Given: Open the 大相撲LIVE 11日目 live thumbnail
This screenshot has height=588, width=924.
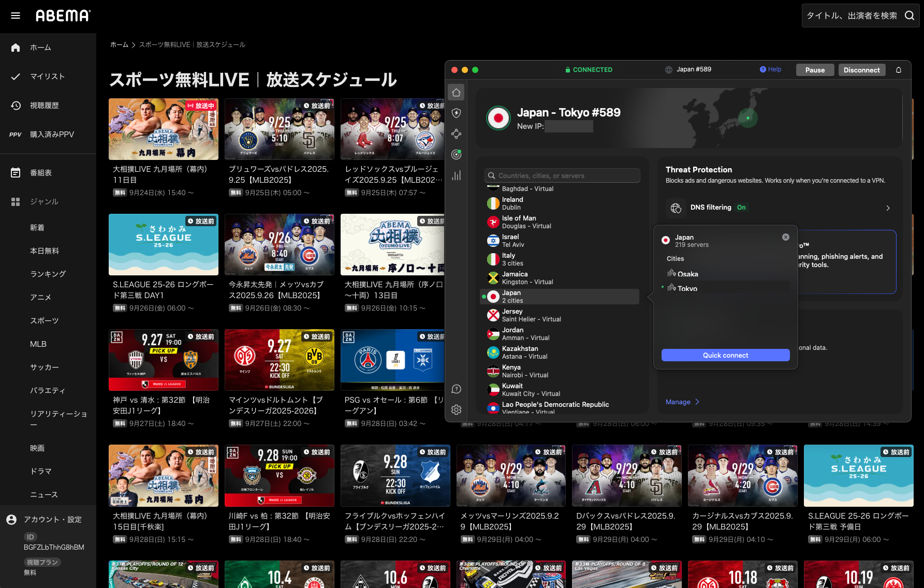Looking at the screenshot, I should point(164,129).
